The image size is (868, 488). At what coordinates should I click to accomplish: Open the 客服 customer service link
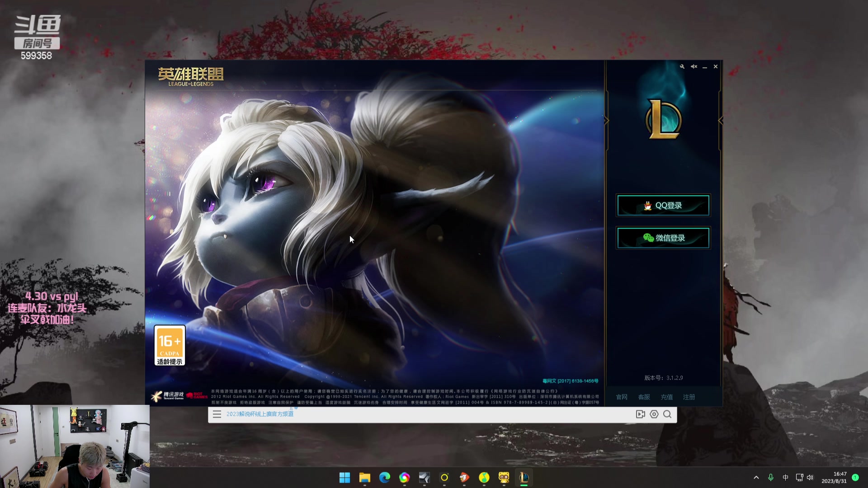click(644, 397)
